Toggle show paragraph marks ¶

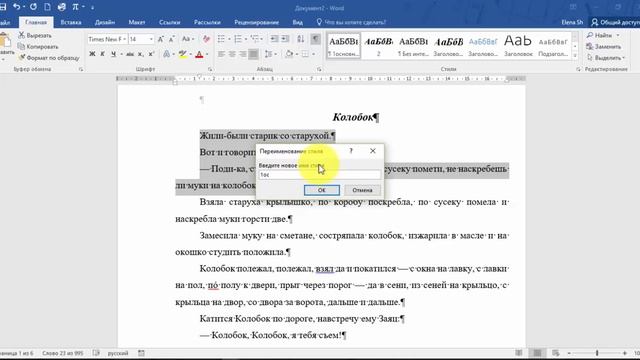click(316, 39)
